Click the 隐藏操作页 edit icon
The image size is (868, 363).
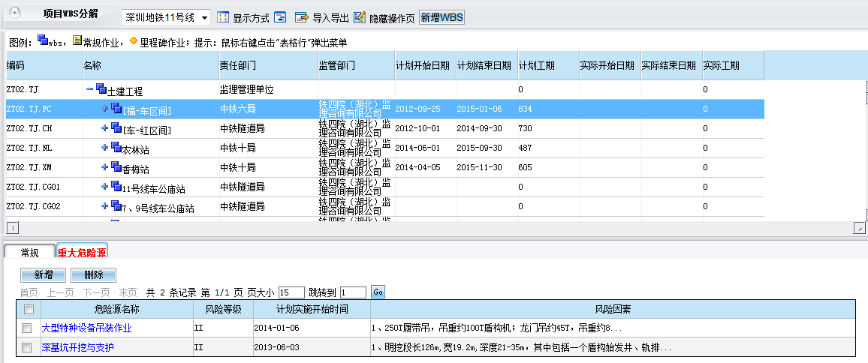[x=360, y=17]
